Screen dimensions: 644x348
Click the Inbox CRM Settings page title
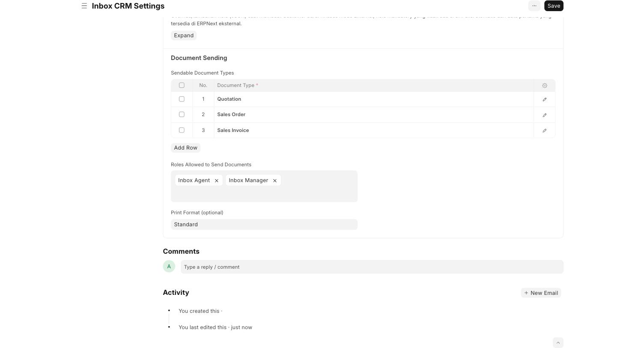(128, 6)
